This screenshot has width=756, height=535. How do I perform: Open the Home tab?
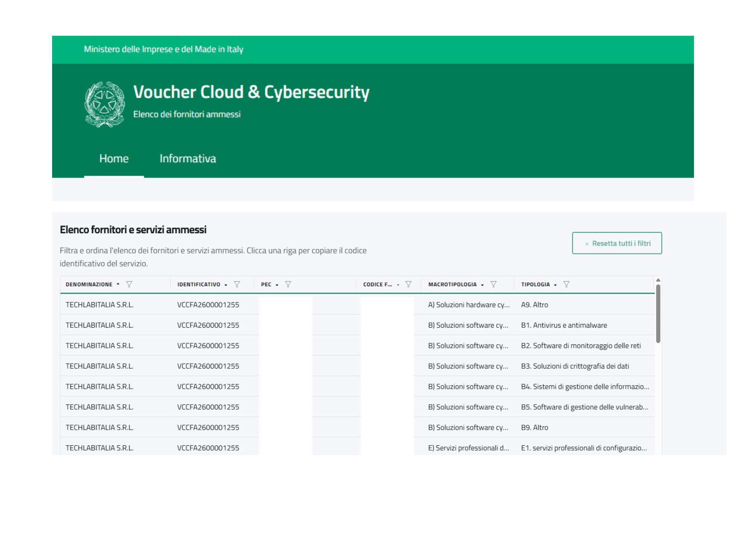pos(114,159)
